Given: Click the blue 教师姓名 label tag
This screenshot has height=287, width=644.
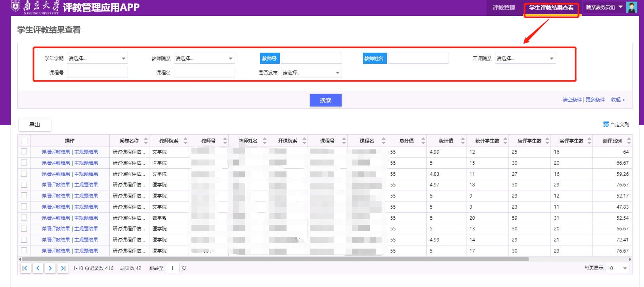Looking at the screenshot, I should (375, 59).
